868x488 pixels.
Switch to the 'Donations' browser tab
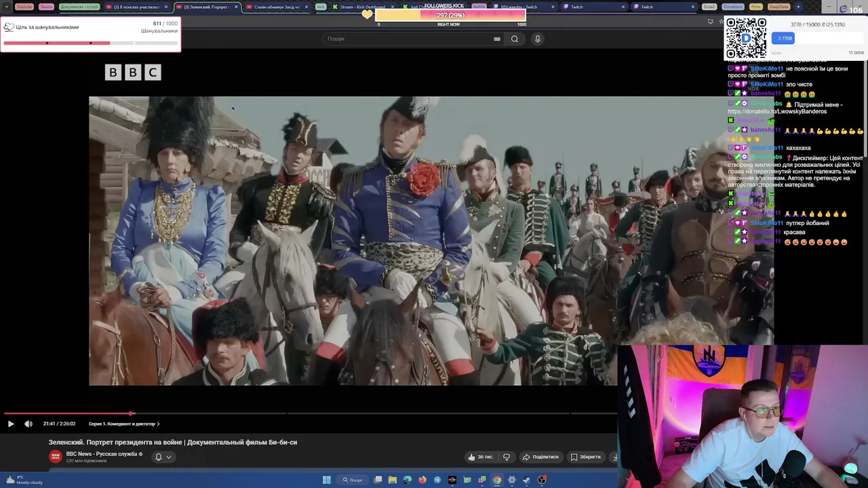pyautogui.click(x=733, y=7)
